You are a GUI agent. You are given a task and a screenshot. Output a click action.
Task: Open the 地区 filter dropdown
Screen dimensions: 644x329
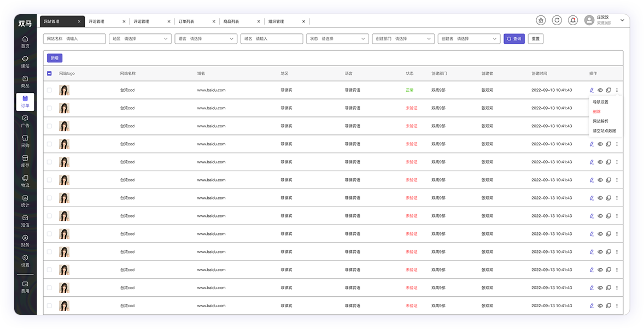tap(140, 39)
